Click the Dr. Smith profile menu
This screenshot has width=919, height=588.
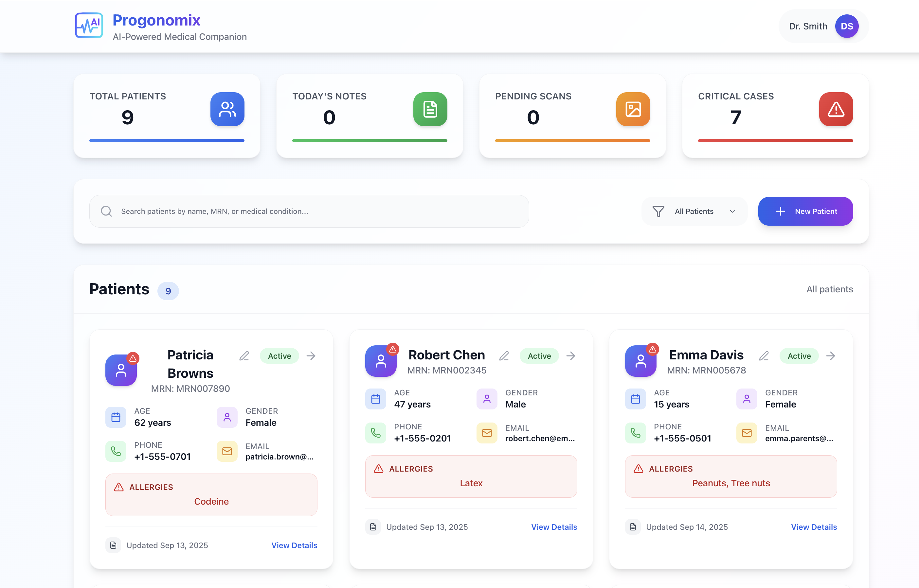[x=808, y=26]
